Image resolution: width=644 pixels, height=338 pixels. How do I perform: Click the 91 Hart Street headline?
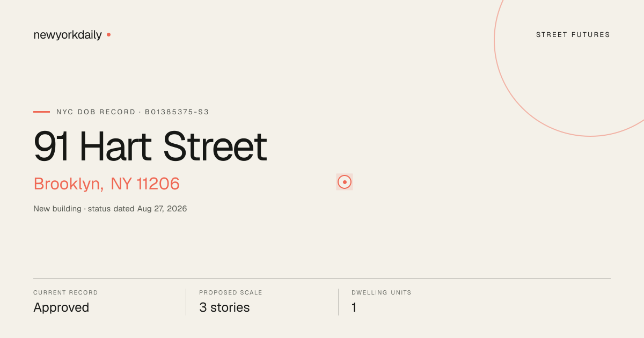(x=150, y=146)
